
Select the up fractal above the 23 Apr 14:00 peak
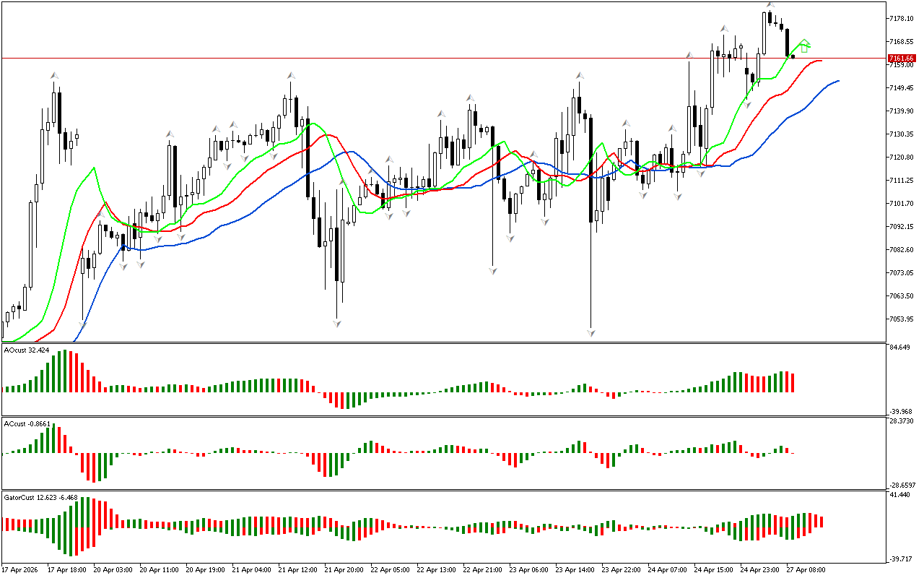tap(580, 74)
